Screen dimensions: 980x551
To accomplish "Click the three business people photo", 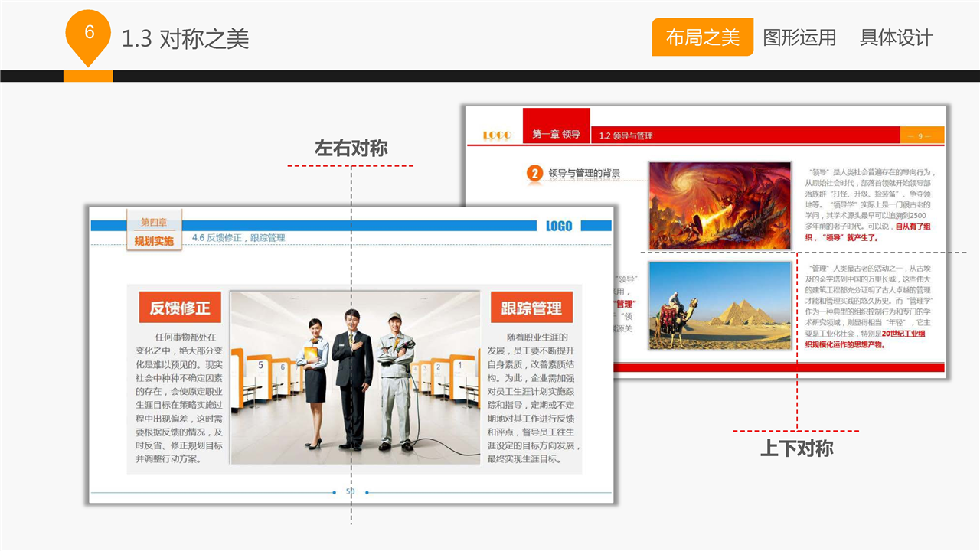I will (354, 377).
